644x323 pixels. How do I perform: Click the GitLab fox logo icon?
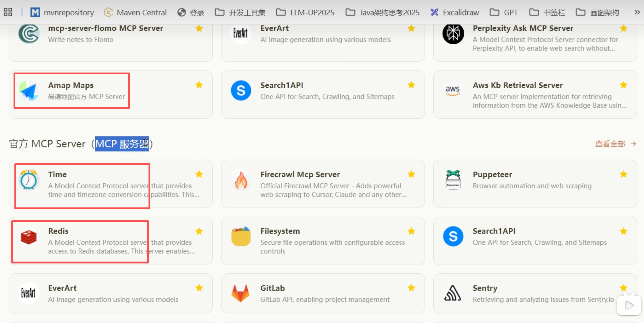(x=241, y=293)
